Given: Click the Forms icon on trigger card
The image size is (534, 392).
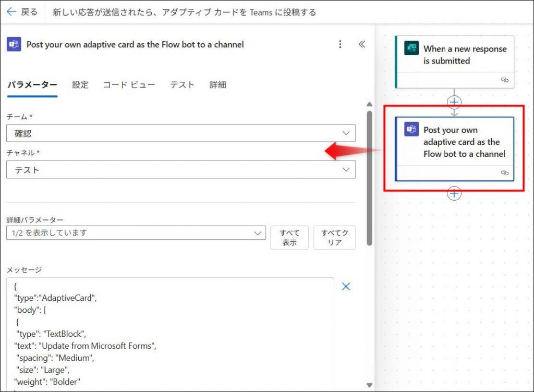Looking at the screenshot, I should pyautogui.click(x=411, y=48).
